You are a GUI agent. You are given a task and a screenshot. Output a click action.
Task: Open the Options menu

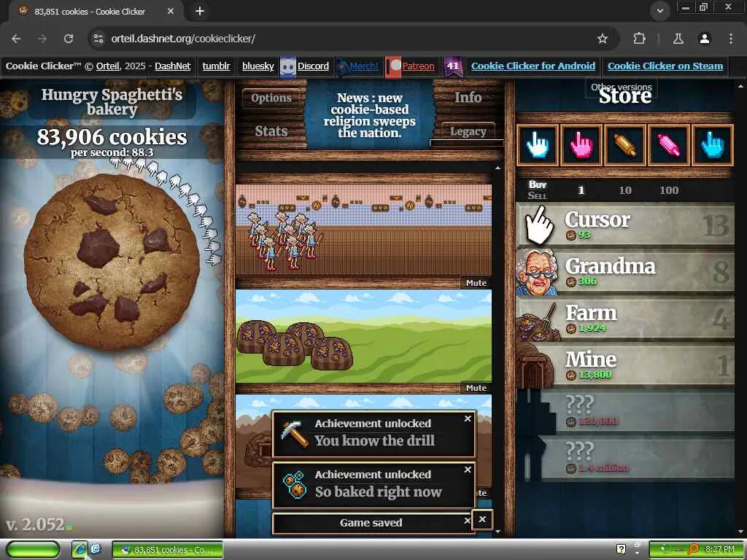click(x=271, y=98)
